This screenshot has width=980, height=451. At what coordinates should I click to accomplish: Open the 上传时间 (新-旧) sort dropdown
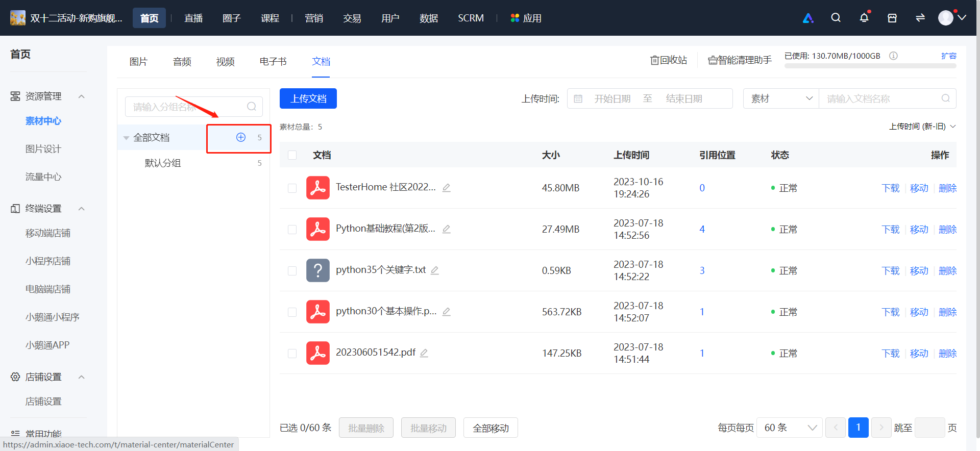tap(922, 126)
